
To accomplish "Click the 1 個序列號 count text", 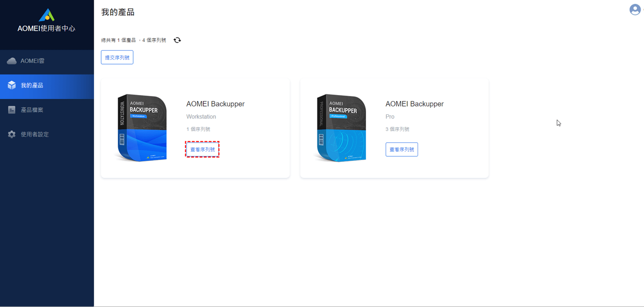I will tap(198, 129).
